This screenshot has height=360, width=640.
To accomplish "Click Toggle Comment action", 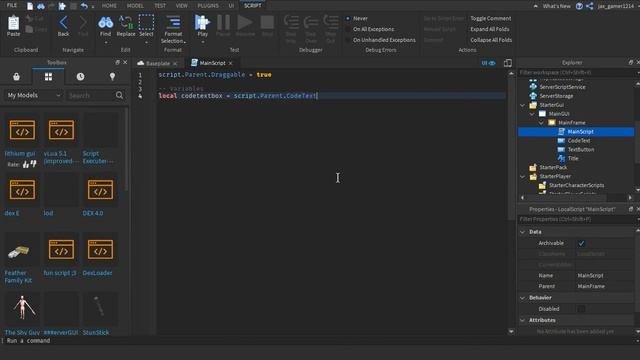I will click(491, 18).
